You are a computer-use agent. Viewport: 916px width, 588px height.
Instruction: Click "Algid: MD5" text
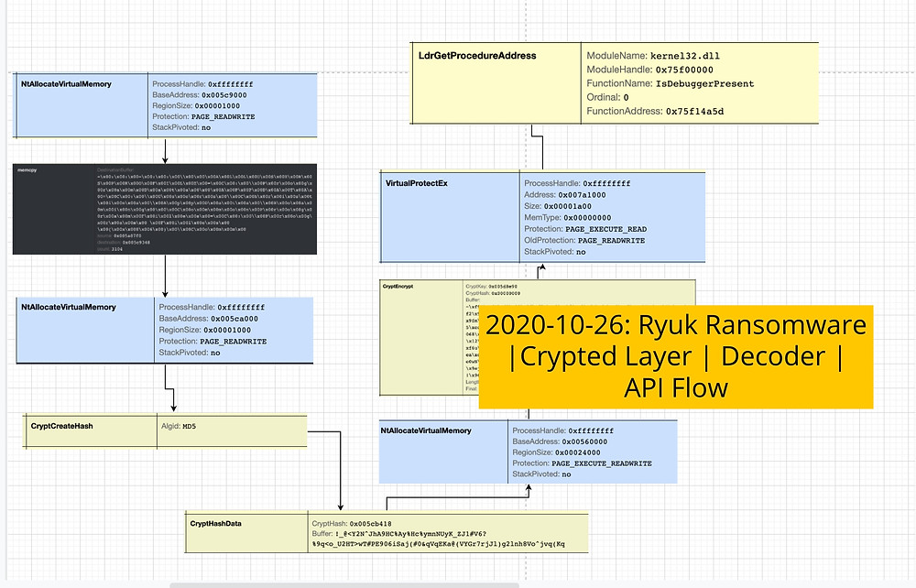tap(179, 426)
